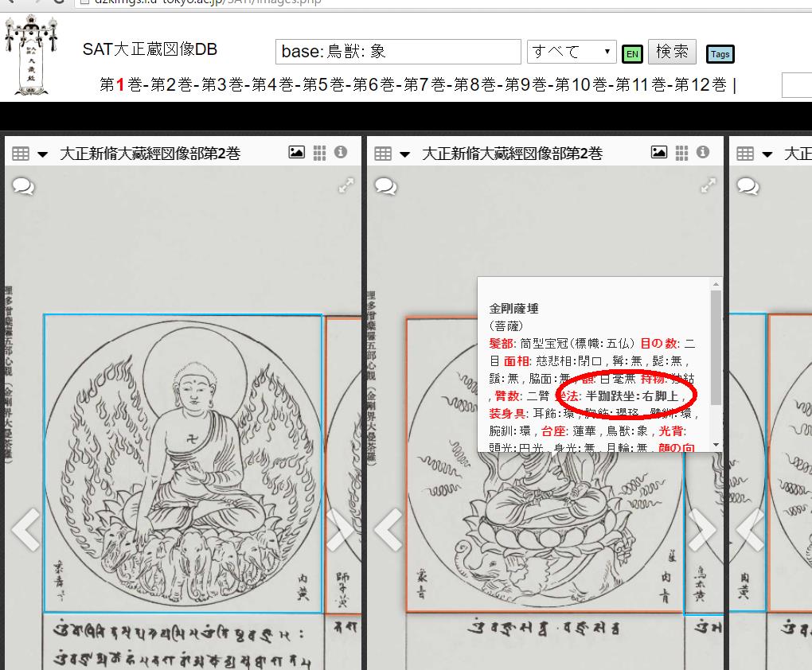
Task: Go to previous image in first panel
Action: pyautogui.click(x=26, y=529)
